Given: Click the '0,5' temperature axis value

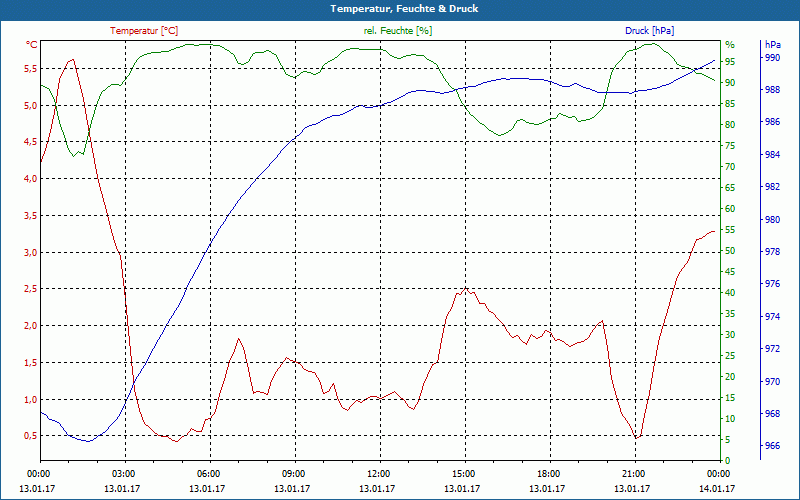Looking at the screenshot, I should (x=32, y=436).
